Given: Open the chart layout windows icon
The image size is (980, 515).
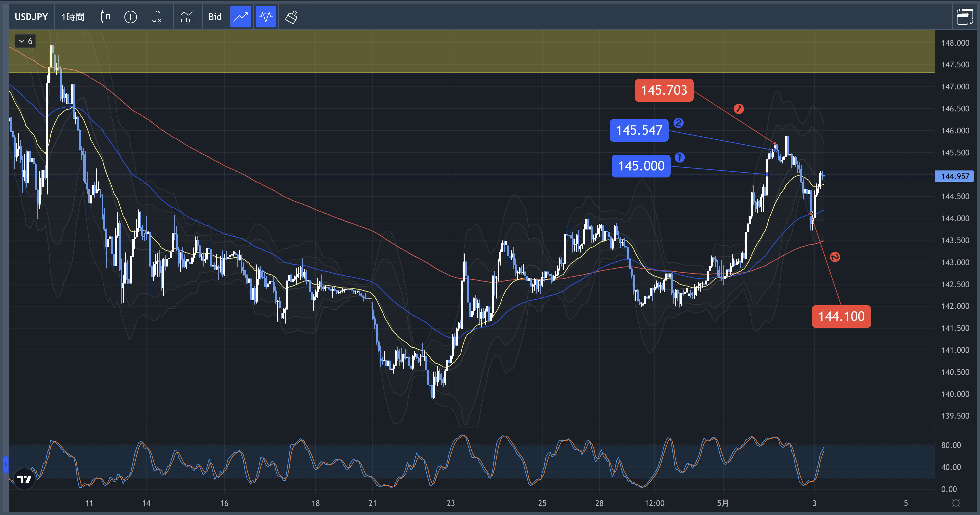Looking at the screenshot, I should click(965, 17).
